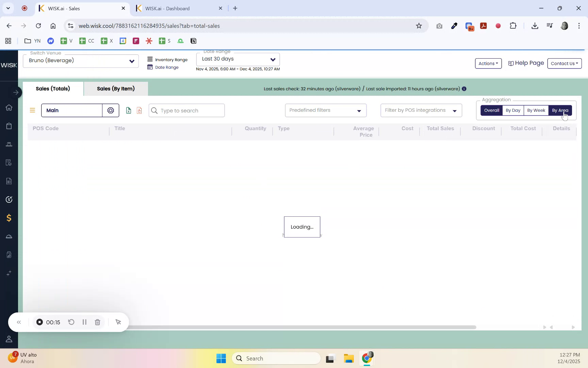Open the Inventory clipboard icon in the sidebar
Image resolution: width=588 pixels, height=368 pixels.
(9, 126)
